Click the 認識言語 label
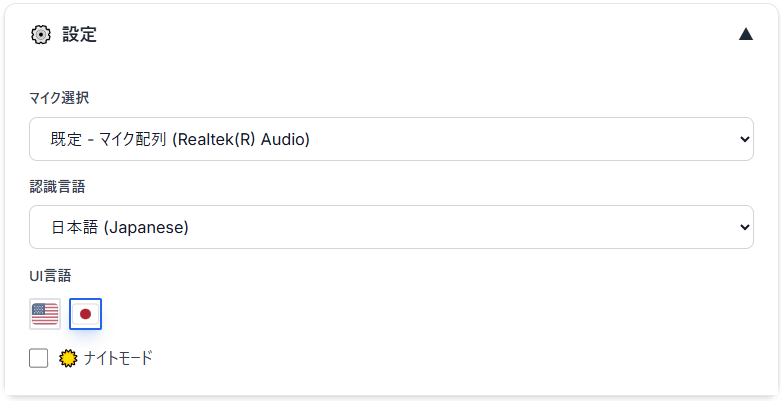The image size is (781, 401). tap(57, 187)
